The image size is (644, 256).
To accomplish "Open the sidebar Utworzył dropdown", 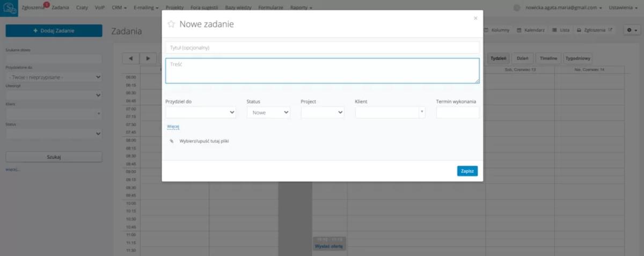I will pyautogui.click(x=54, y=95).
